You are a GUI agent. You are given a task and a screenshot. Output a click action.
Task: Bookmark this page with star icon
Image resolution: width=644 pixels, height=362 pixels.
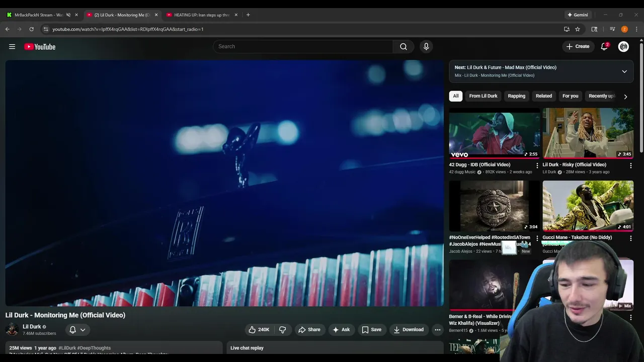[578, 29]
